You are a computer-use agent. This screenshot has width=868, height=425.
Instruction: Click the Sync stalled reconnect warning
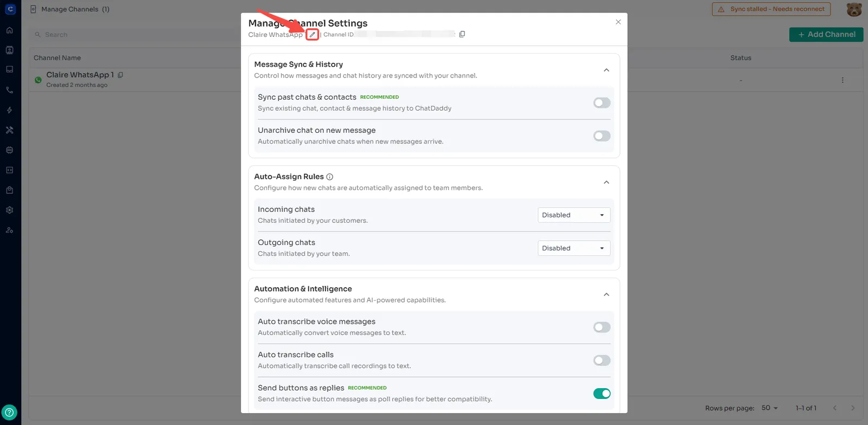(771, 9)
